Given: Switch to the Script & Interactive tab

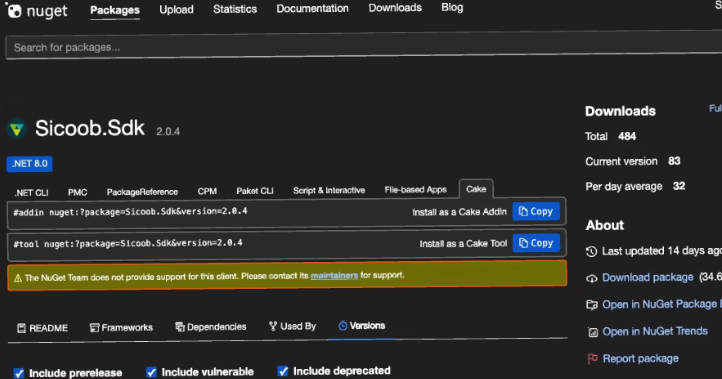Looking at the screenshot, I should tap(329, 190).
